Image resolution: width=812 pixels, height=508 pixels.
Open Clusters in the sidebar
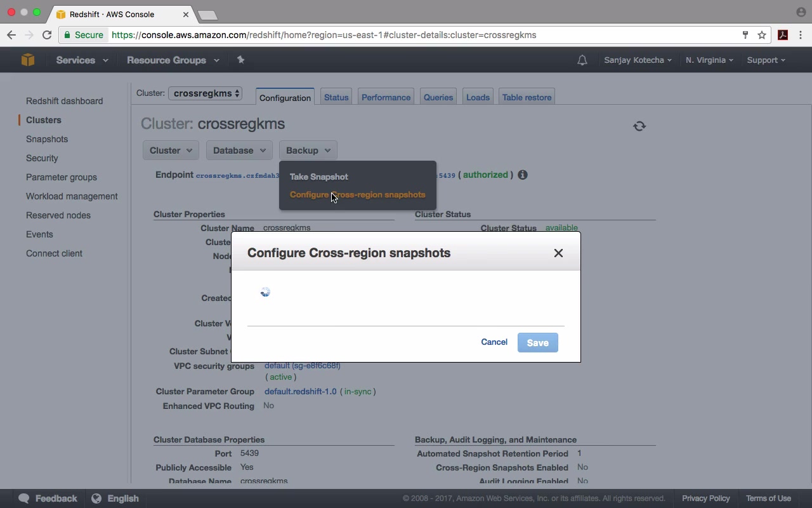[44, 120]
